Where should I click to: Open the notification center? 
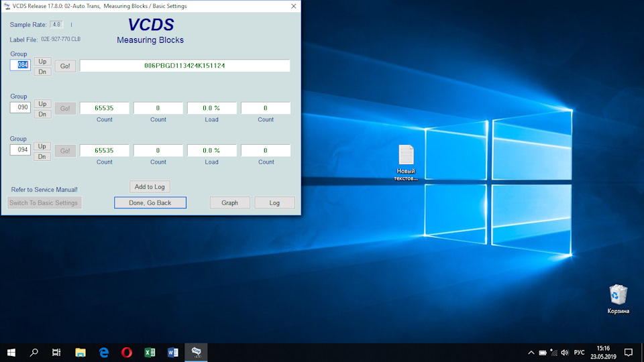[629, 353]
